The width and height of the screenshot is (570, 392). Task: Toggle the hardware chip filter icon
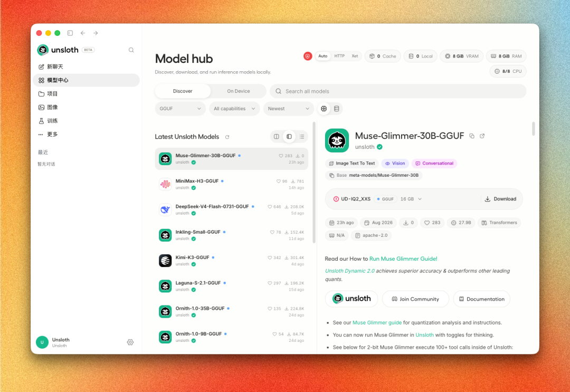point(324,109)
